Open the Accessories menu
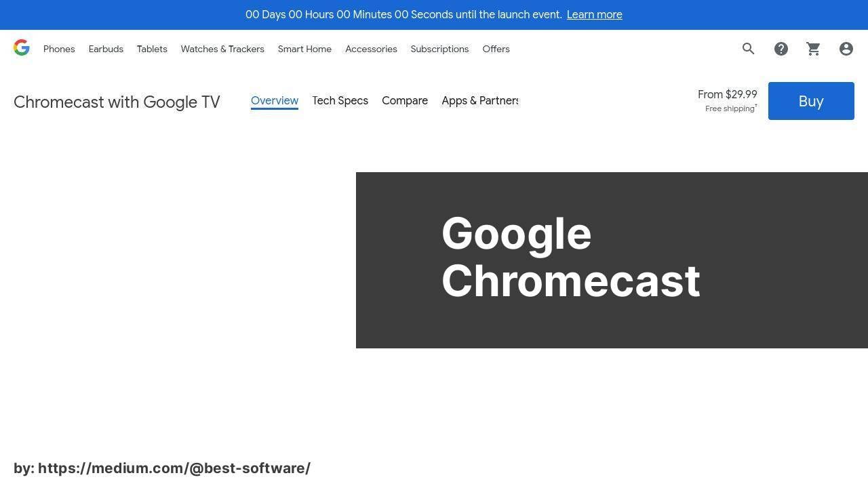 click(x=371, y=49)
